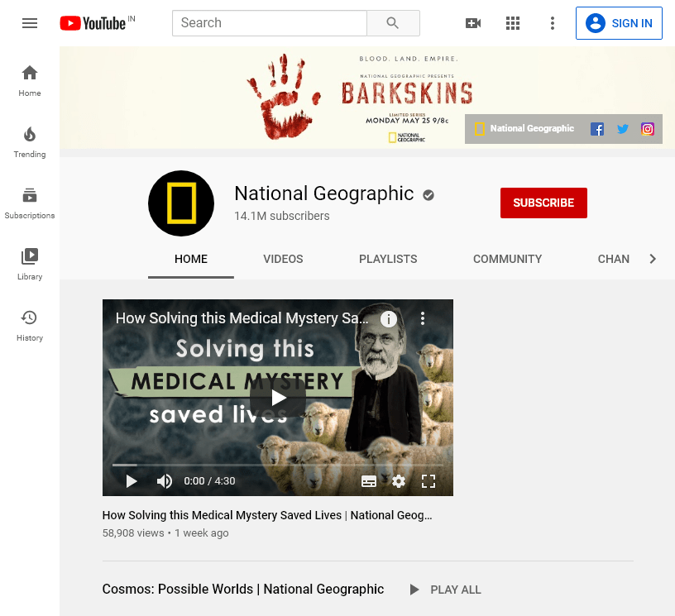
Task: Show more channel tabs with the chevron
Action: tap(653, 259)
